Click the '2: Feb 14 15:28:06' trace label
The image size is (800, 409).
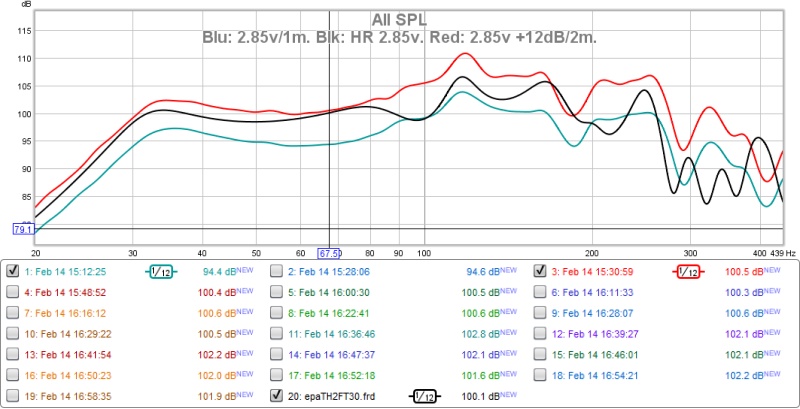tap(329, 272)
